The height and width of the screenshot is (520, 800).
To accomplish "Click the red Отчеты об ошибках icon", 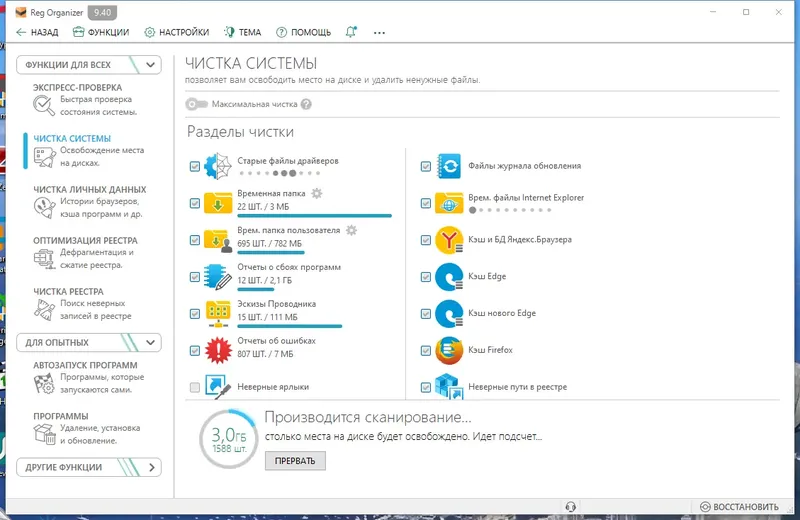I will (218, 351).
